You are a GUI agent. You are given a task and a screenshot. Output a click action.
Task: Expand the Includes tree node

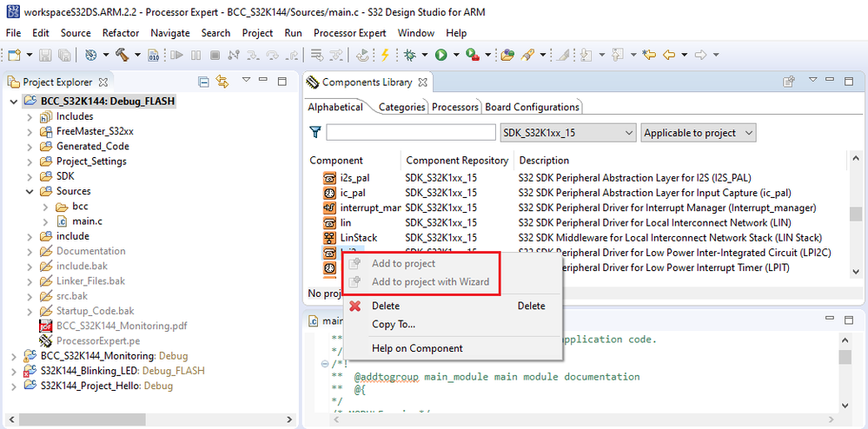coord(30,116)
